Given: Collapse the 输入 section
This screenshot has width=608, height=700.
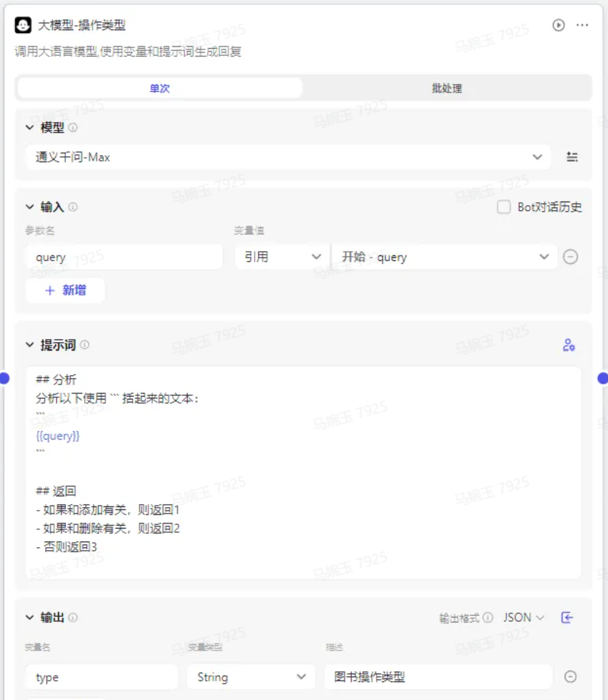Looking at the screenshot, I should (x=29, y=207).
